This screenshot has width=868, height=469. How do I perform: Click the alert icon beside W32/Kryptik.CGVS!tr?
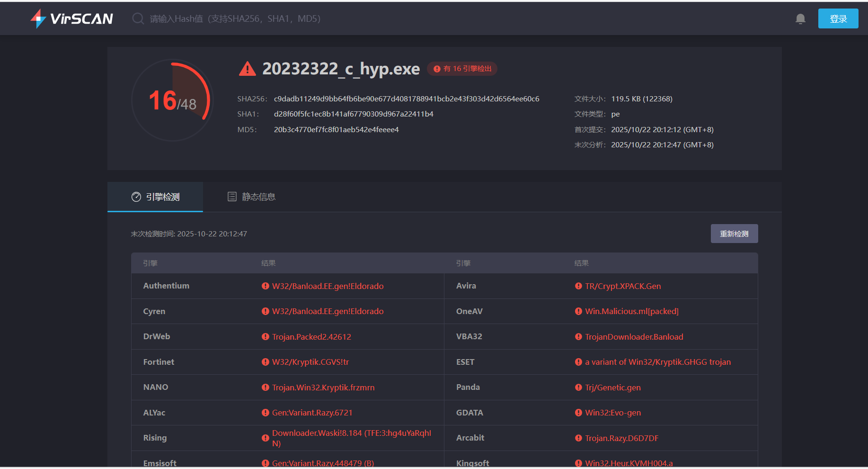click(x=266, y=362)
